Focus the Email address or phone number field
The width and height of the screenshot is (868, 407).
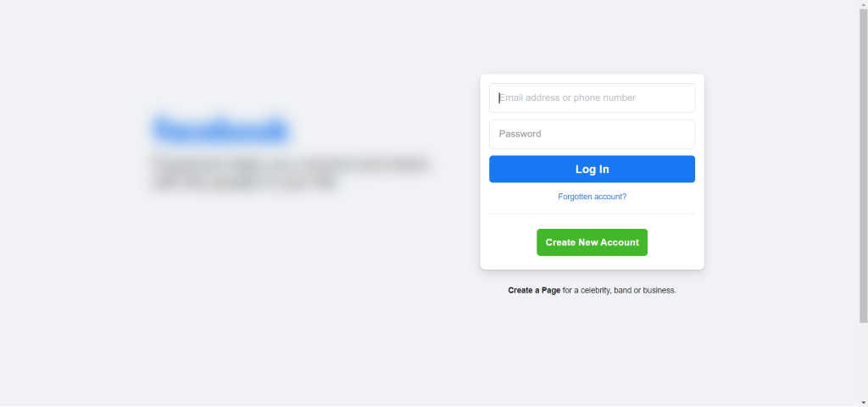592,98
